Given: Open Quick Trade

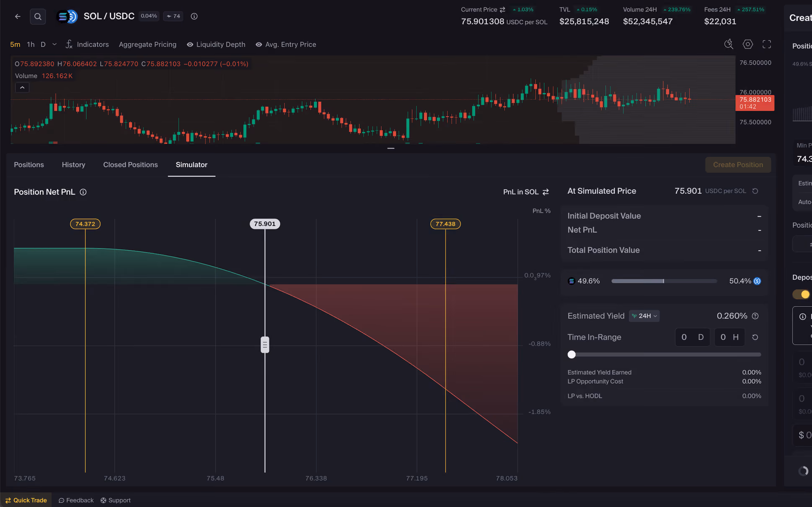Looking at the screenshot, I should [26, 500].
